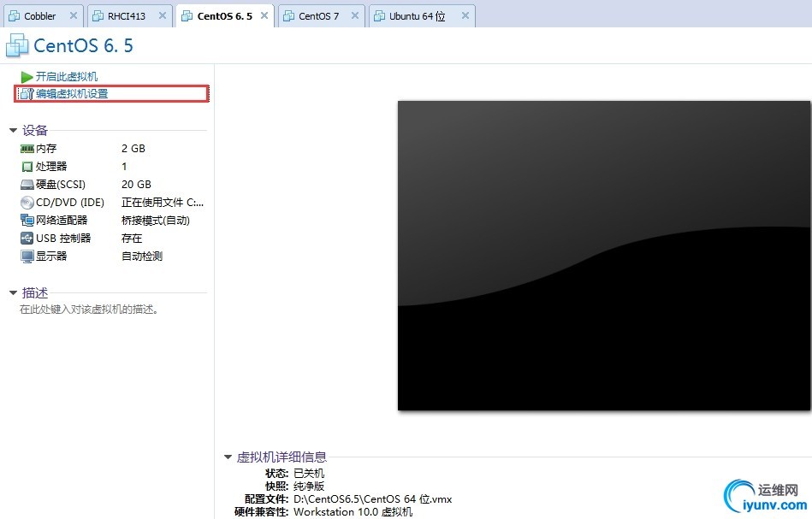Select the 处理器 device label

pos(51,167)
